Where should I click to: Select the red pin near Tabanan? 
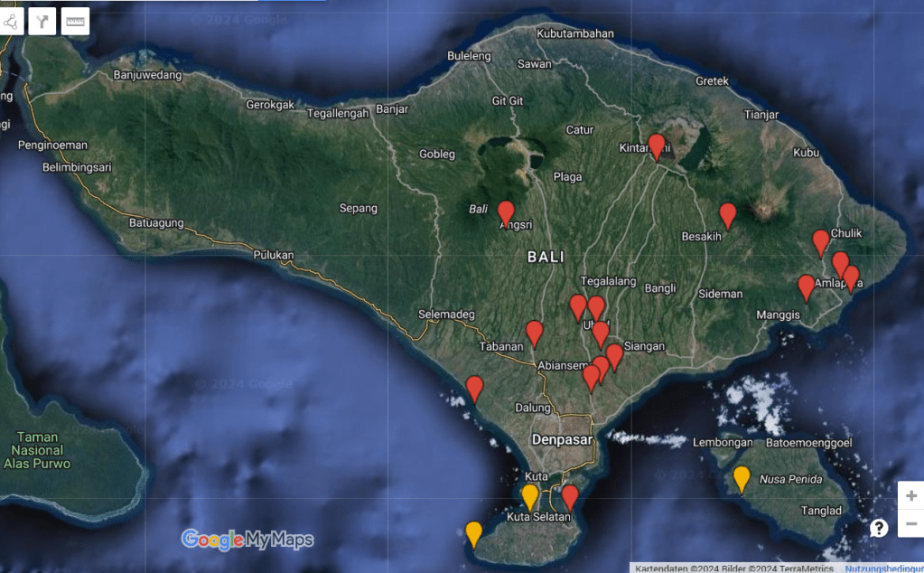(535, 333)
